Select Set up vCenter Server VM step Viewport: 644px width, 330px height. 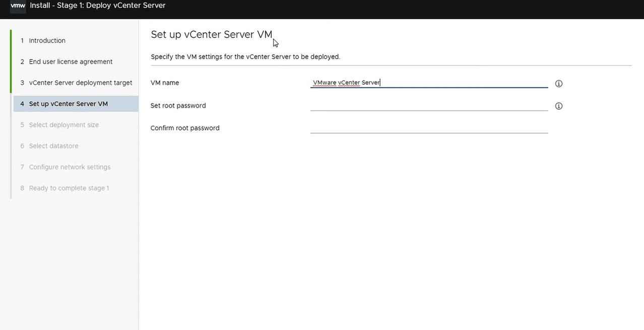tap(68, 104)
